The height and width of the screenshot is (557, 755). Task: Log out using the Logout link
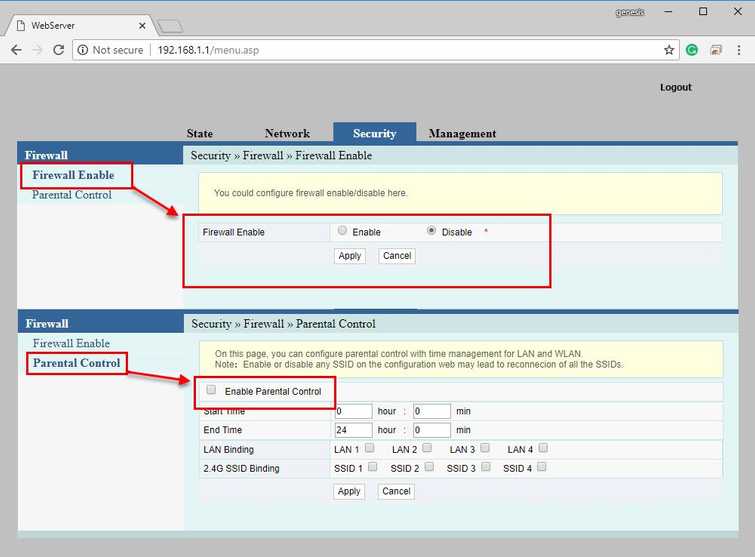pos(676,87)
